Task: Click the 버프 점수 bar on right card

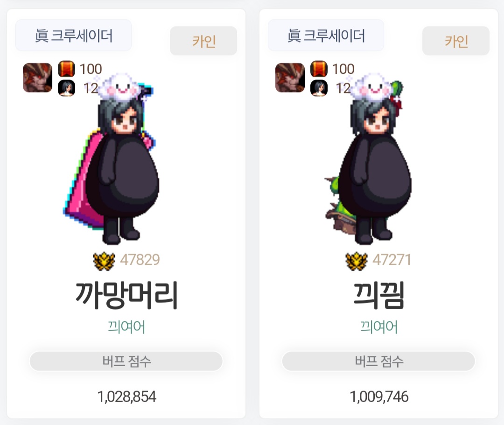Action: point(378,361)
